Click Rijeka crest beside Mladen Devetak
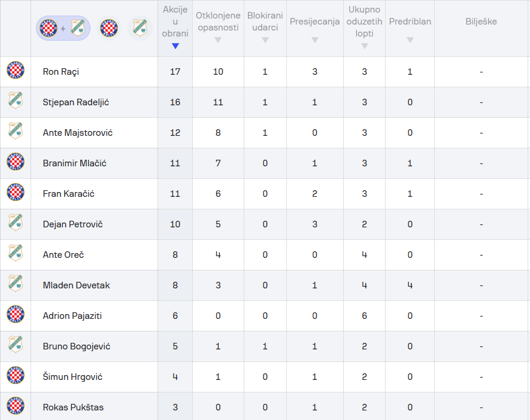 [x=16, y=284]
